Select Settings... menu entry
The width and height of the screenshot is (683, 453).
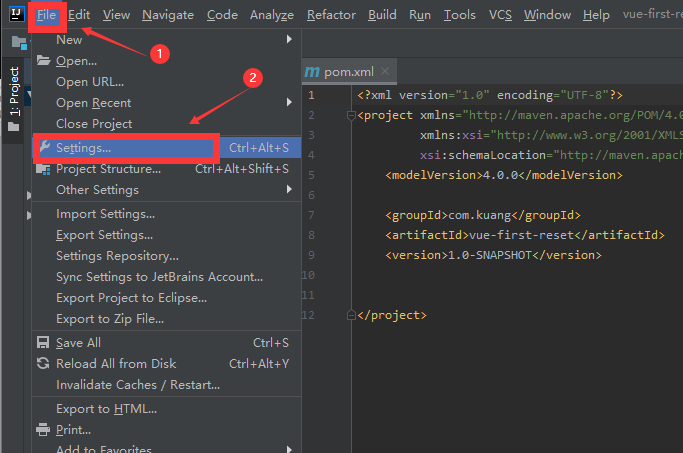click(166, 148)
